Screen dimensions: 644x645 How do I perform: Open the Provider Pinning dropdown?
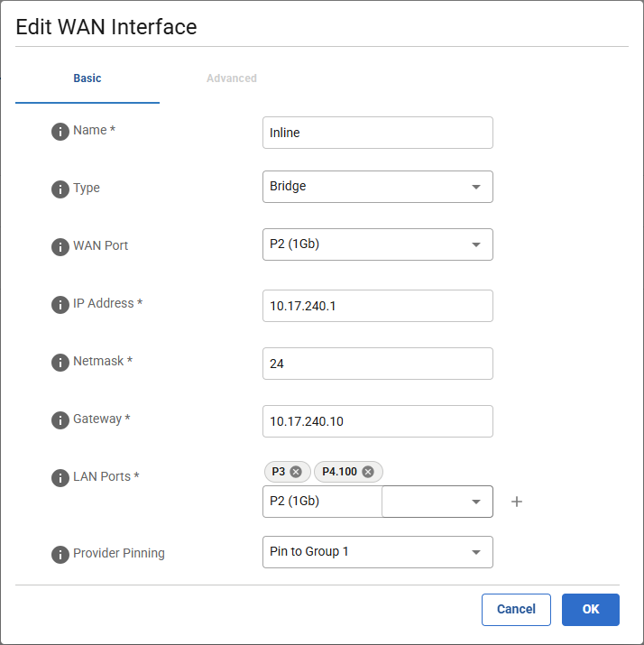[378, 552]
